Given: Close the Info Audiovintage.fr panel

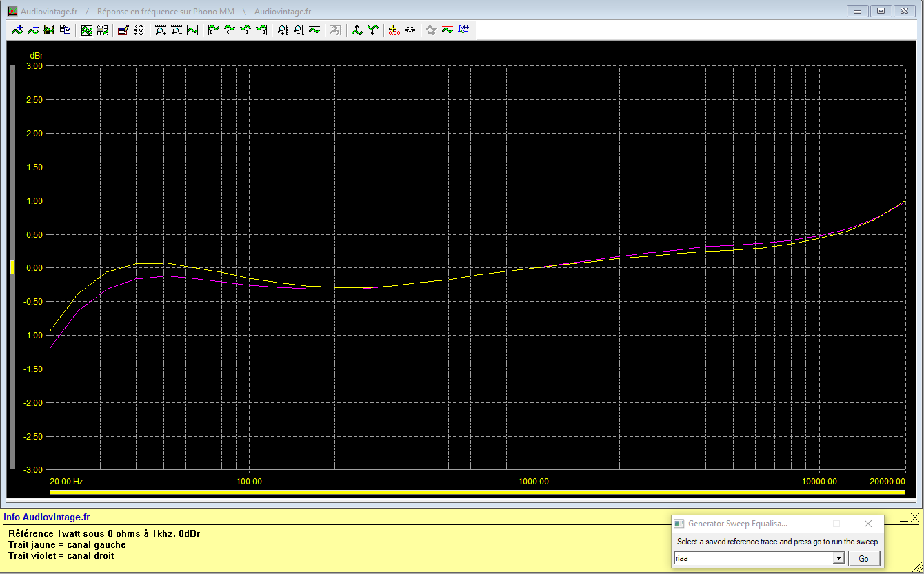Looking at the screenshot, I should coord(915,517).
